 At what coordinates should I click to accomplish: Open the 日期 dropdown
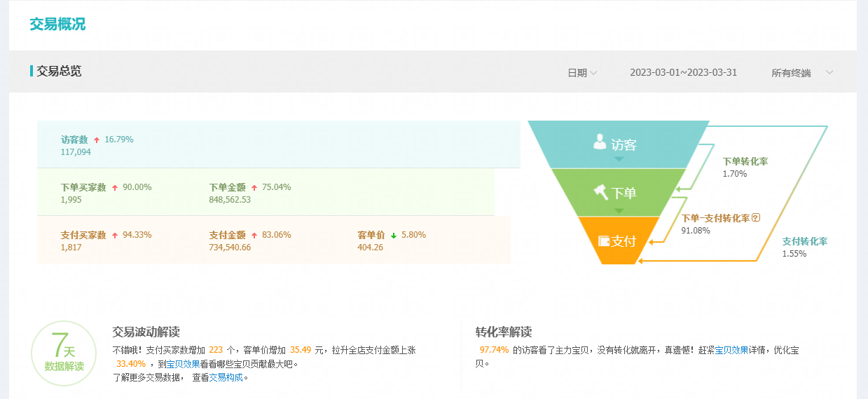pyautogui.click(x=581, y=73)
